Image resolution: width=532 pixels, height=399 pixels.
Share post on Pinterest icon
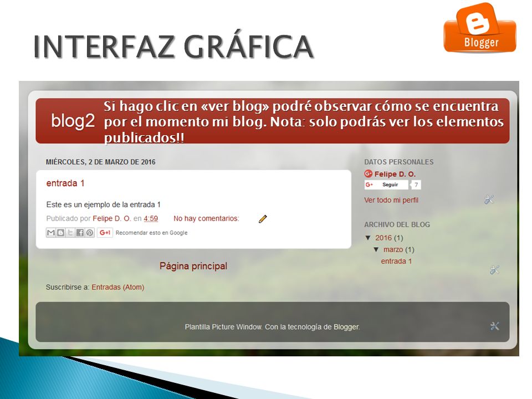point(90,232)
